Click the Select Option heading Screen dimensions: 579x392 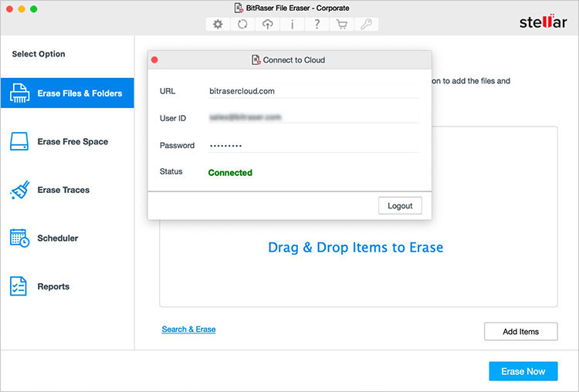[x=39, y=54]
